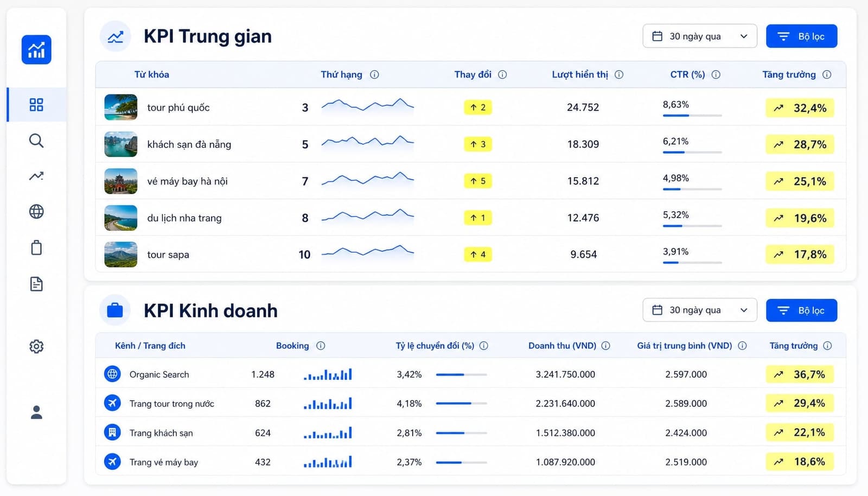Click the info icon next to Booking
Viewport: 868px width, 496px height.
point(321,346)
